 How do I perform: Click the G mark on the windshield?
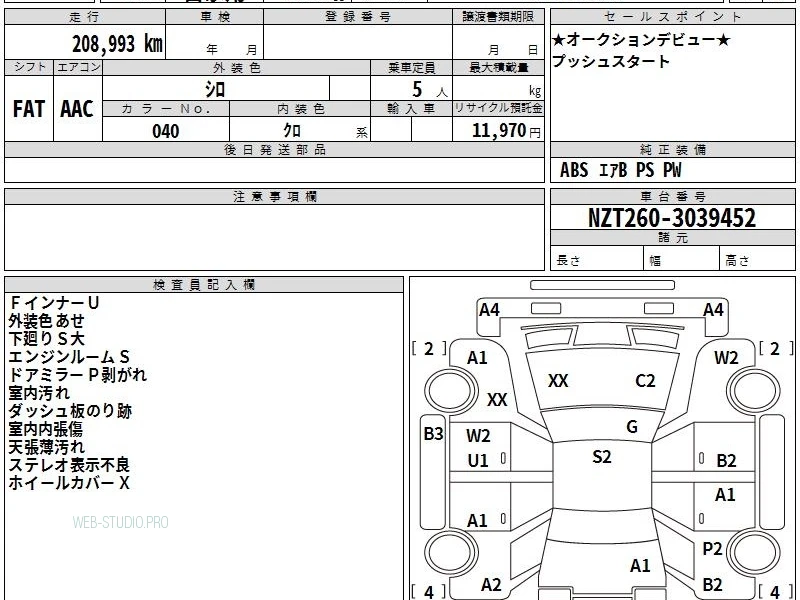tap(632, 427)
